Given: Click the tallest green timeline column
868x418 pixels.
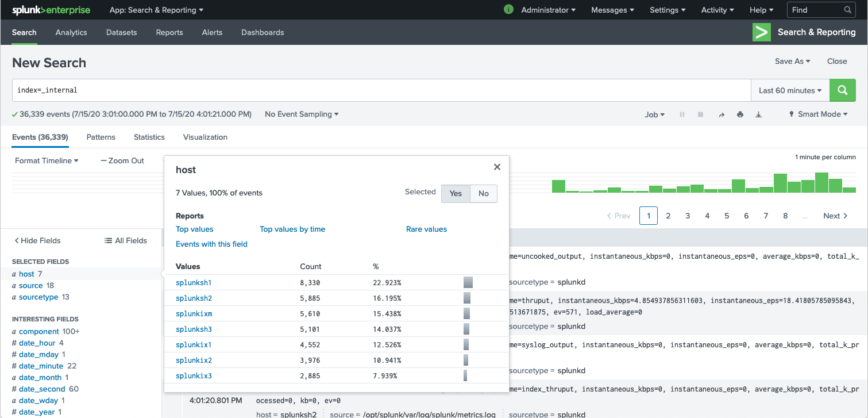Looking at the screenshot, I should point(821,182).
